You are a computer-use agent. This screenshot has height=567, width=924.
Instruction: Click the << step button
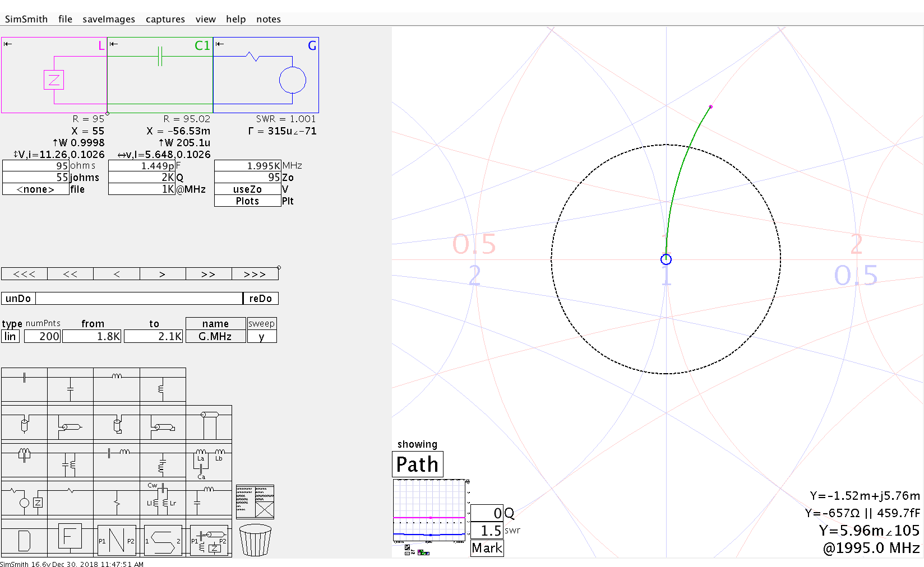70,274
